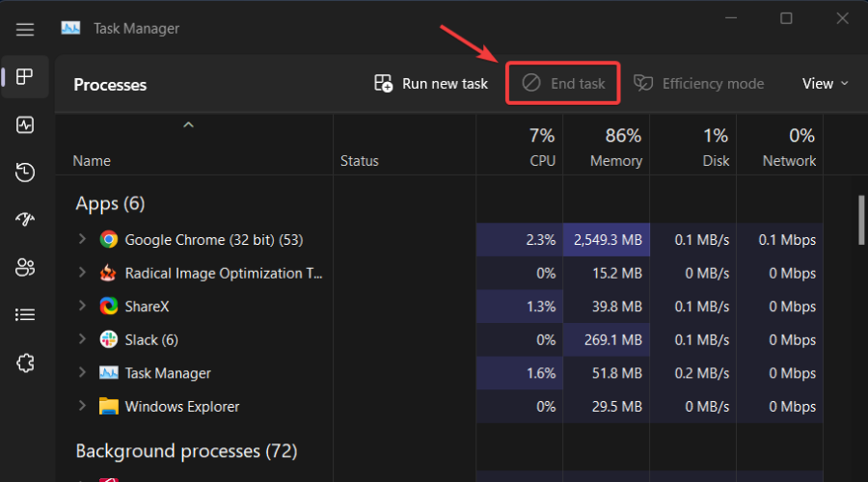The width and height of the screenshot is (868, 482).
Task: Go to Users sidebar icon
Action: 25,267
